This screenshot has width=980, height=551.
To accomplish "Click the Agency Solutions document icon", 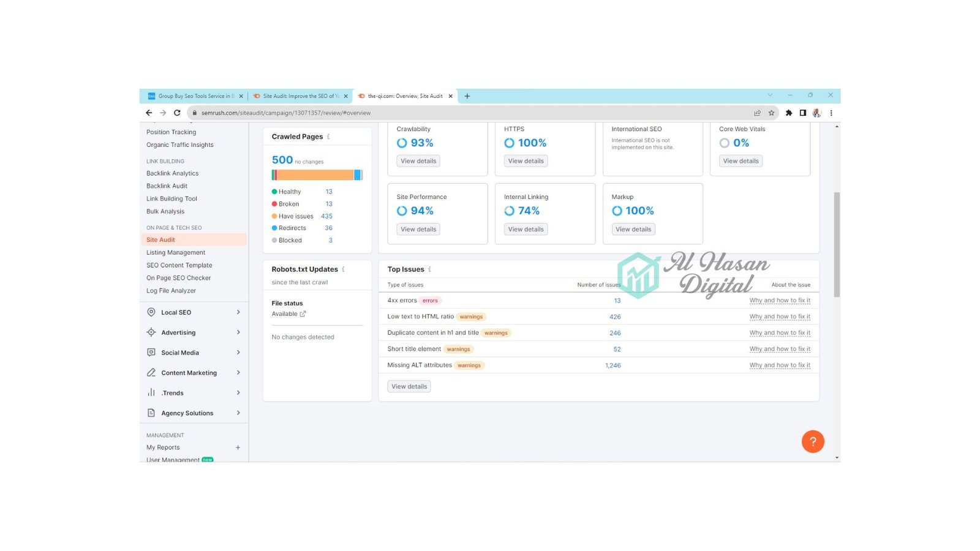I will pos(151,413).
